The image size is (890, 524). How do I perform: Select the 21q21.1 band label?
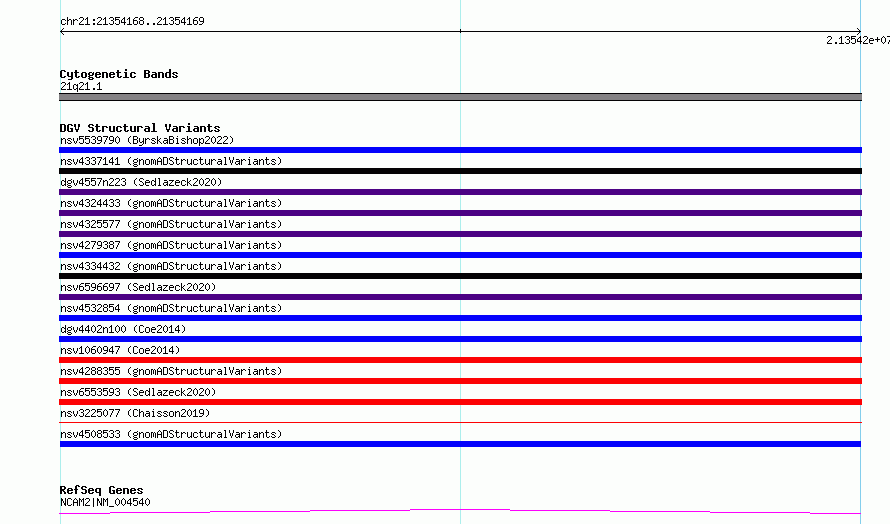pyautogui.click(x=81, y=86)
